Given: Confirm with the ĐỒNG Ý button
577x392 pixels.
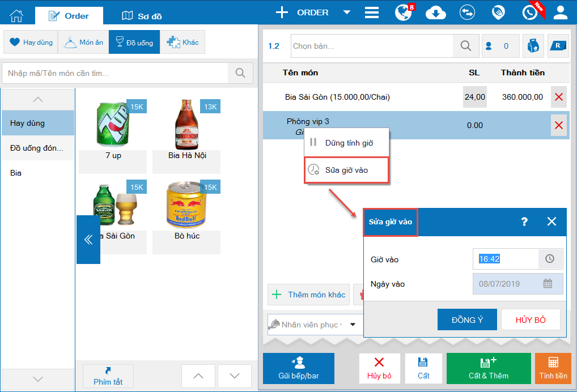Looking at the screenshot, I should tap(467, 320).
